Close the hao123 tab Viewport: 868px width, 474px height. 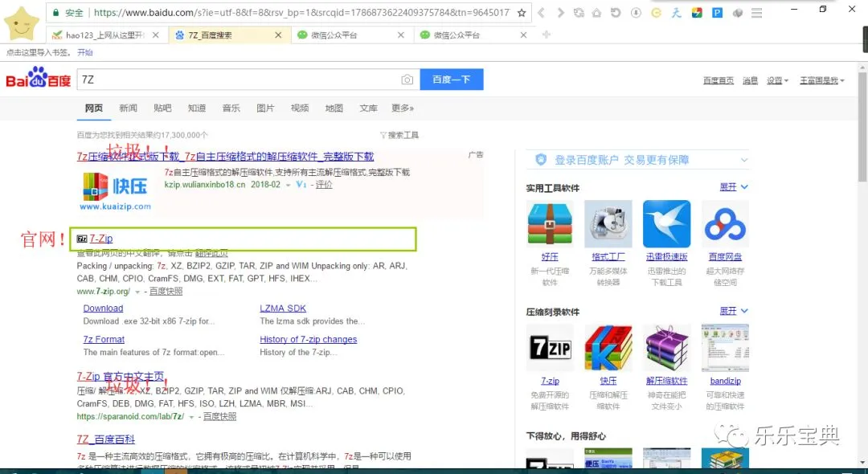tap(156, 35)
